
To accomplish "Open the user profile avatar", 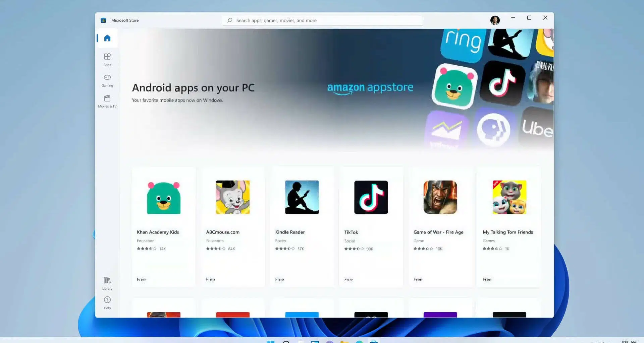I will (495, 20).
